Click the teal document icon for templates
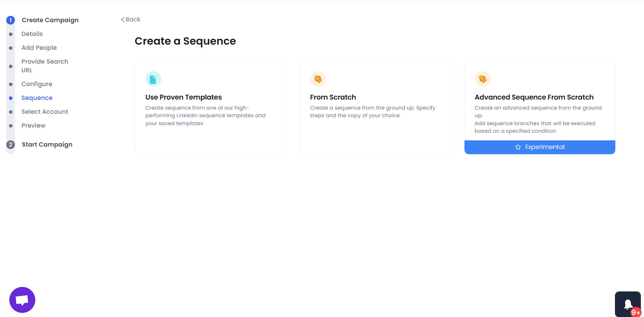 (153, 79)
